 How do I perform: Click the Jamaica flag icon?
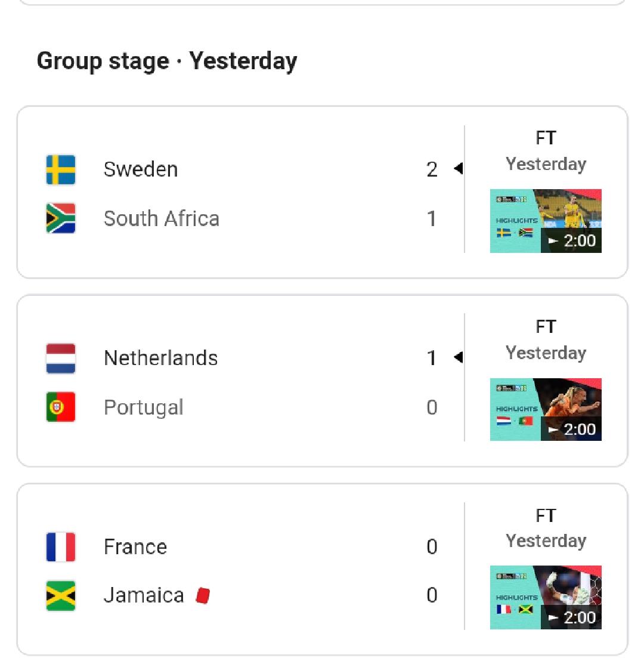[61, 595]
